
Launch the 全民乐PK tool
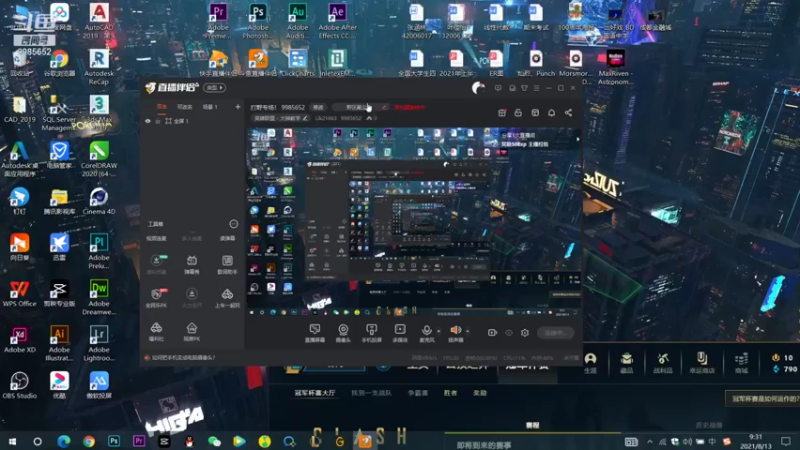click(x=156, y=298)
